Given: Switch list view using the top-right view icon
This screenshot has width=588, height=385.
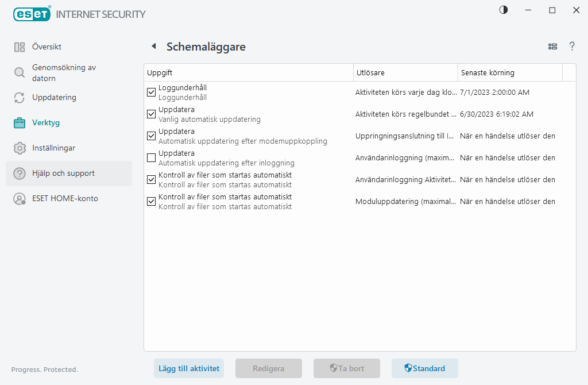Looking at the screenshot, I should coord(552,47).
